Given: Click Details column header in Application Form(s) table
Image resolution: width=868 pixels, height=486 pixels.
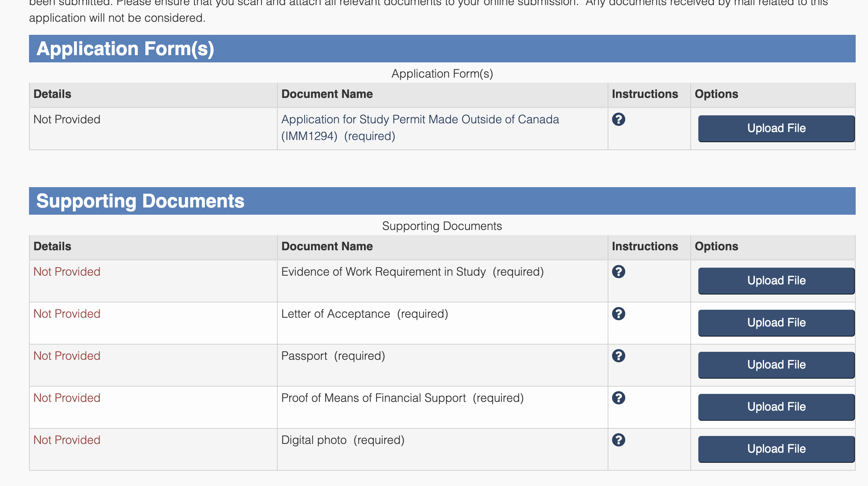Looking at the screenshot, I should tap(52, 94).
